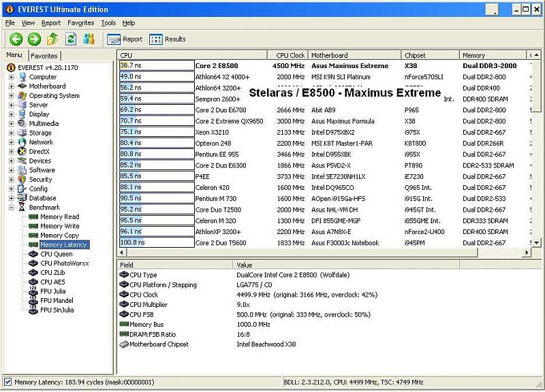Sort by the CPU Clock column header

[287, 55]
